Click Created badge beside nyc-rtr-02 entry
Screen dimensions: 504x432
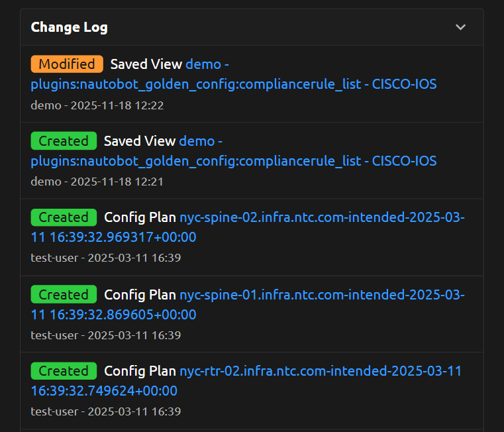click(x=64, y=371)
